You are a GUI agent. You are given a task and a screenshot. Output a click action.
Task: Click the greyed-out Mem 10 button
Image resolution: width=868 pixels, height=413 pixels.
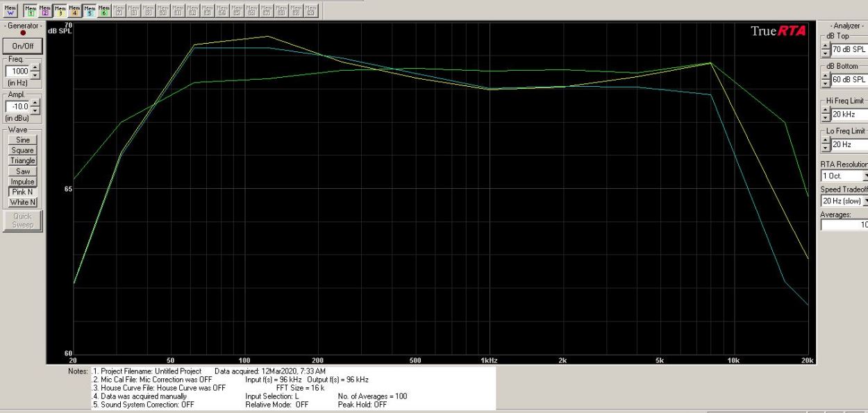coord(163,10)
